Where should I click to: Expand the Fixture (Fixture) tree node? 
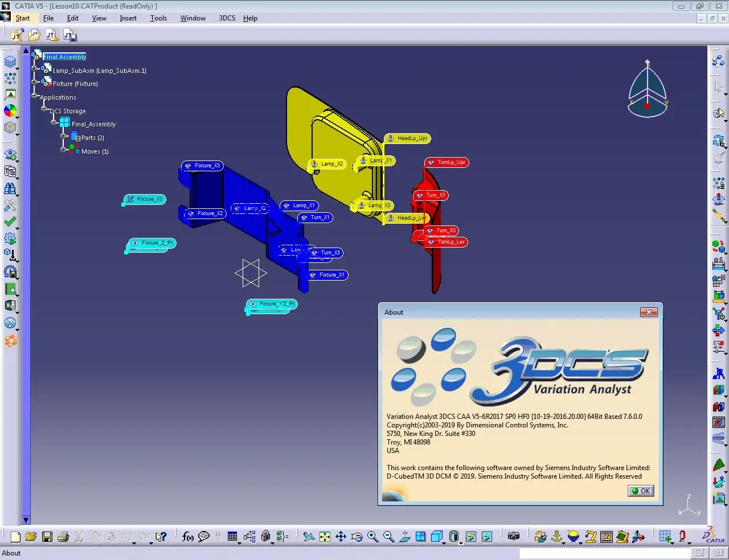[x=34, y=81]
